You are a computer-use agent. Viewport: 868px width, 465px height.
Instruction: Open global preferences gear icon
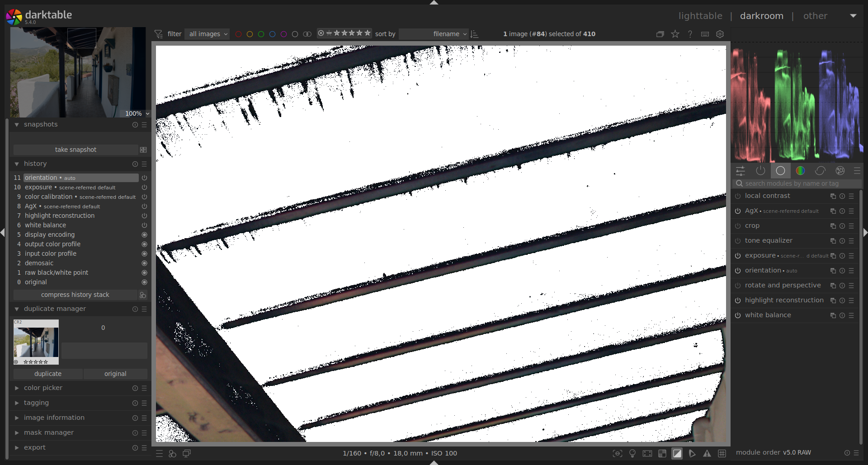[x=720, y=34]
